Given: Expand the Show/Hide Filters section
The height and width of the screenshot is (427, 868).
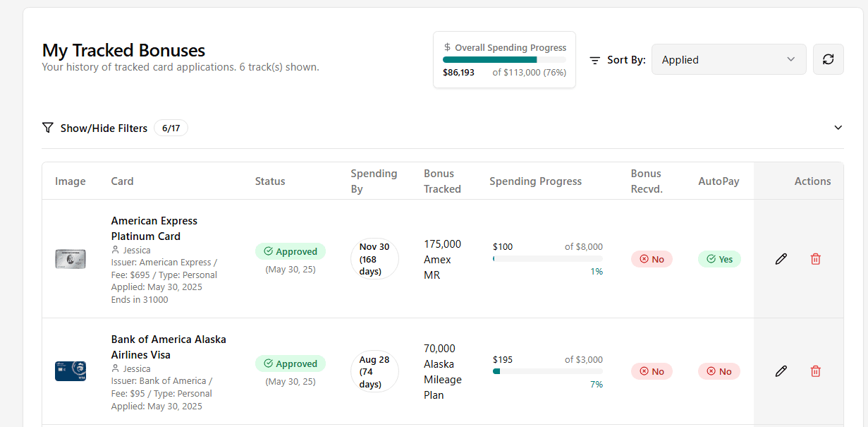Looking at the screenshot, I should coord(104,128).
